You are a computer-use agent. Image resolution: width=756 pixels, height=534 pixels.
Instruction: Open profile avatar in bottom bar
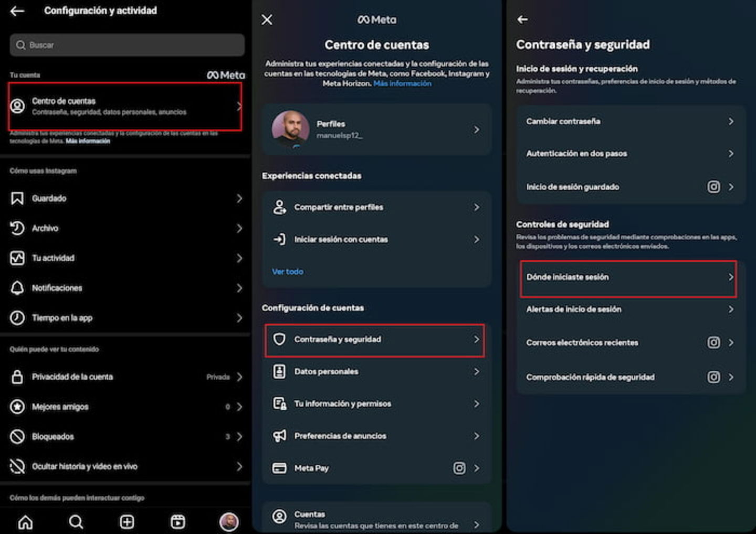(x=229, y=522)
